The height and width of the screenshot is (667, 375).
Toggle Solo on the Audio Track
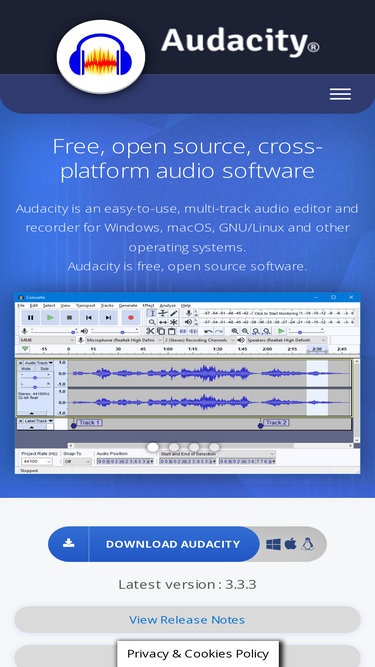coord(44,368)
